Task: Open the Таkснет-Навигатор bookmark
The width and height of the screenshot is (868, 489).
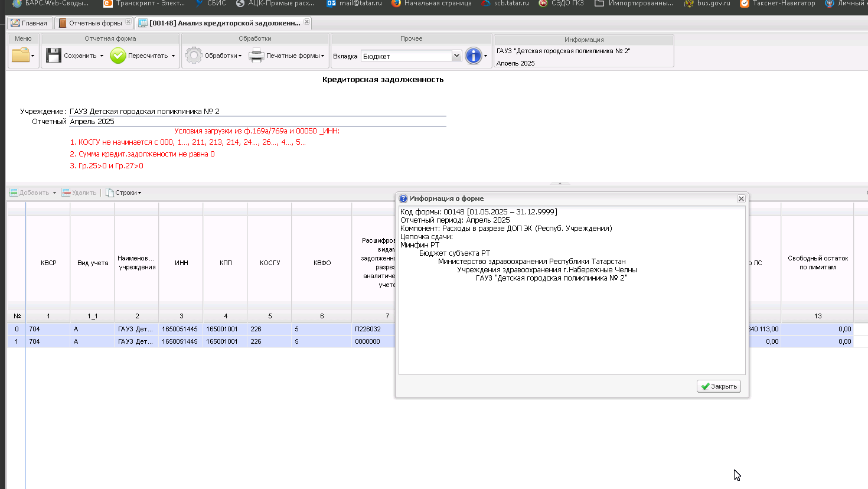Action: click(x=777, y=3)
